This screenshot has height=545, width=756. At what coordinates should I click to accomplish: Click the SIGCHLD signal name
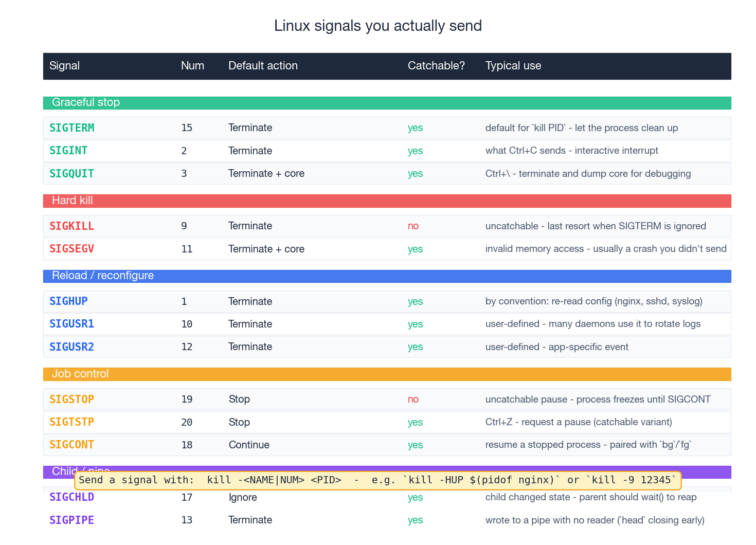[x=71, y=497]
